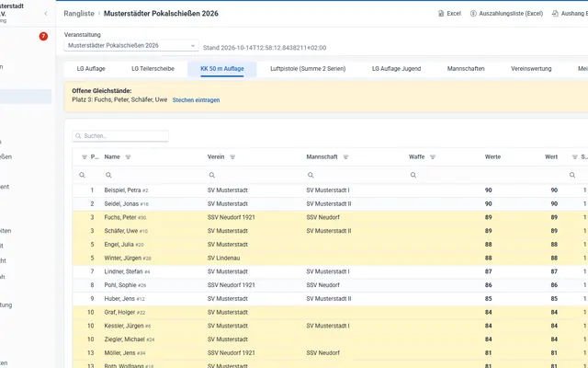Click the Name column filter search box
Viewport: 588px width, 368px height.
coord(152,175)
